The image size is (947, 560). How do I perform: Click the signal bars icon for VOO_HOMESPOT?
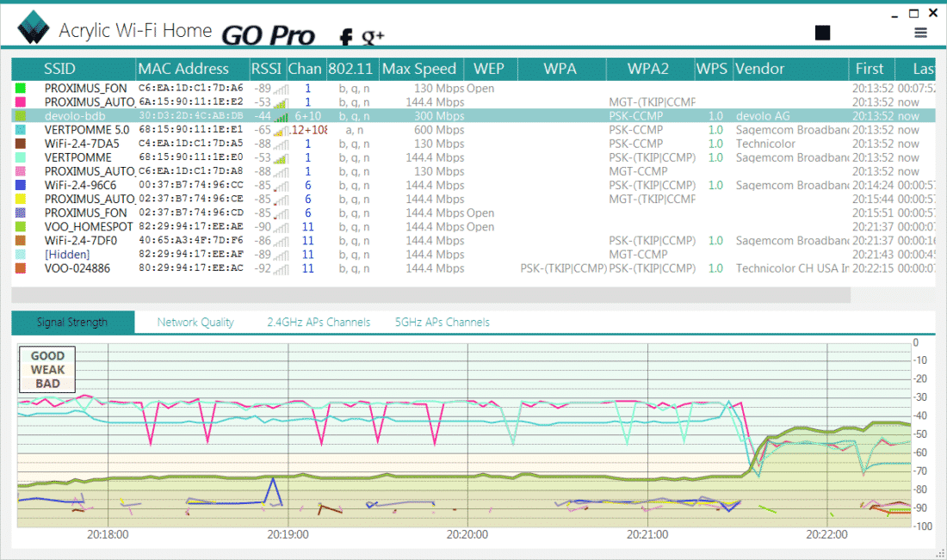[x=281, y=227]
